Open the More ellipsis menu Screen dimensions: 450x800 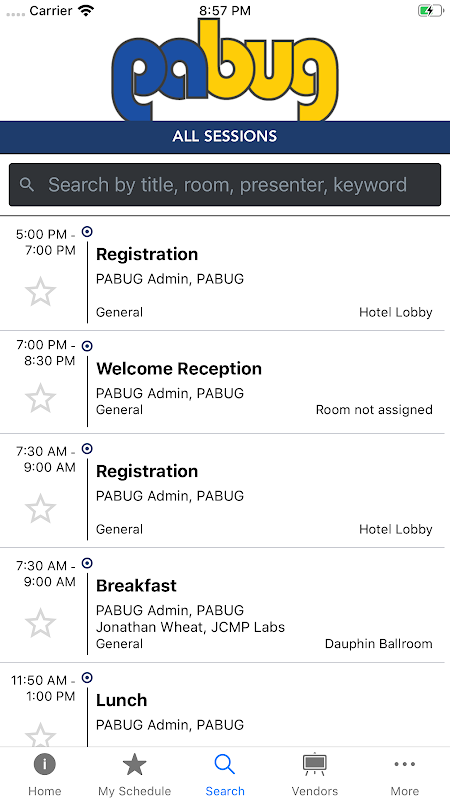(x=405, y=764)
